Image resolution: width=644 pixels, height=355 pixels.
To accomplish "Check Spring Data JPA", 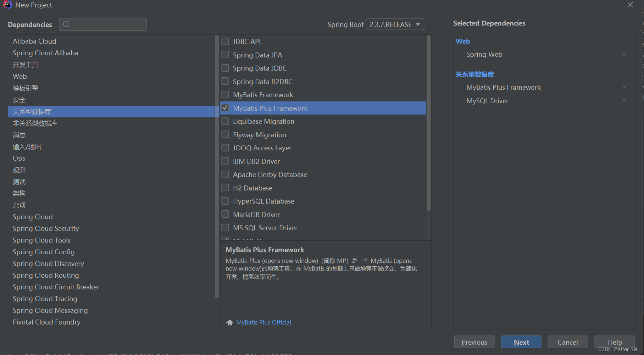I will coord(225,55).
